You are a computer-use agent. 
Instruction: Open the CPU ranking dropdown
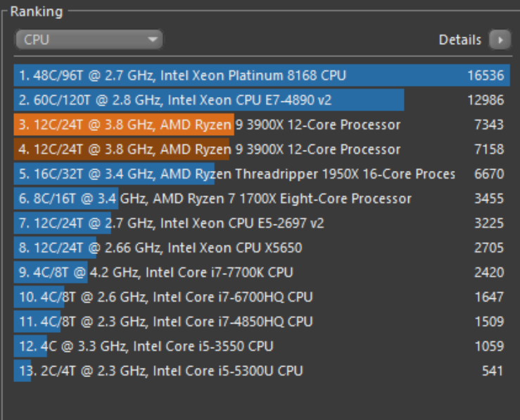[89, 39]
